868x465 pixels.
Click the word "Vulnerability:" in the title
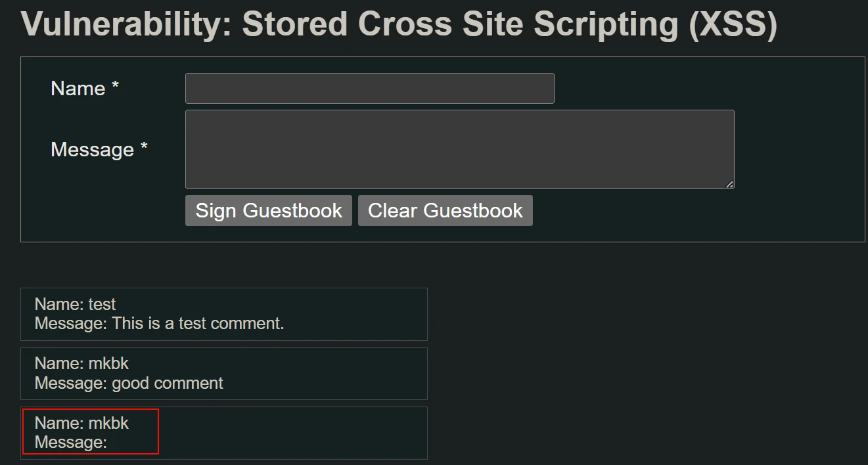click(x=126, y=24)
